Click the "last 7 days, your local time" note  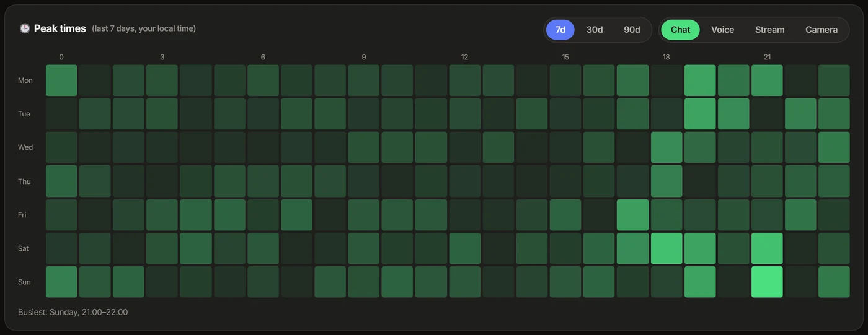[144, 28]
